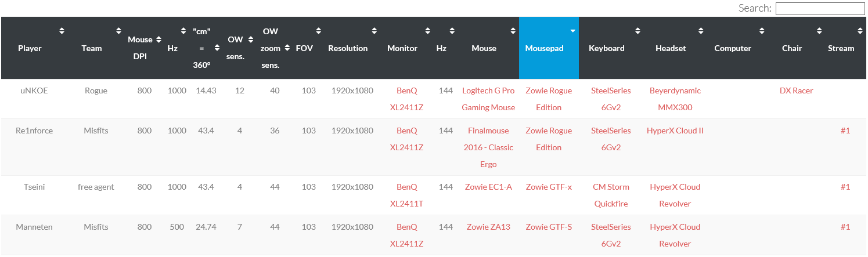The image size is (868, 257).
Task: Open SteelSeries 6Gv2 link in Manneten row
Action: 611,236
